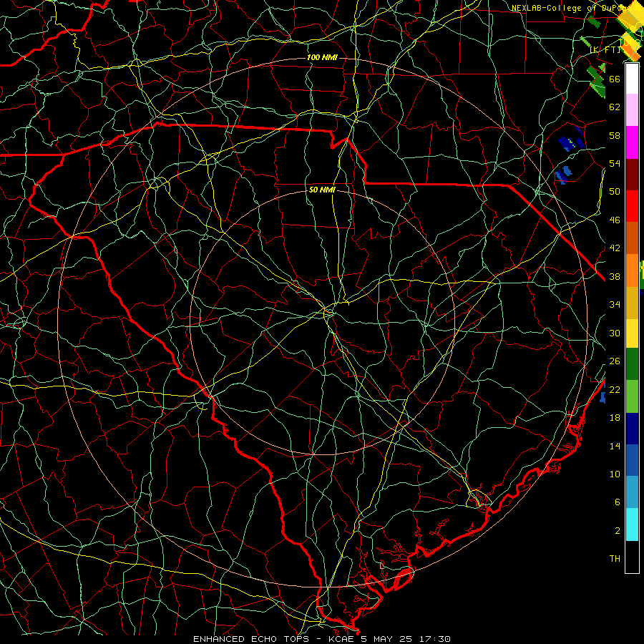The image size is (644, 644).
Task: Click the '58' legend value
Action: 615,135
